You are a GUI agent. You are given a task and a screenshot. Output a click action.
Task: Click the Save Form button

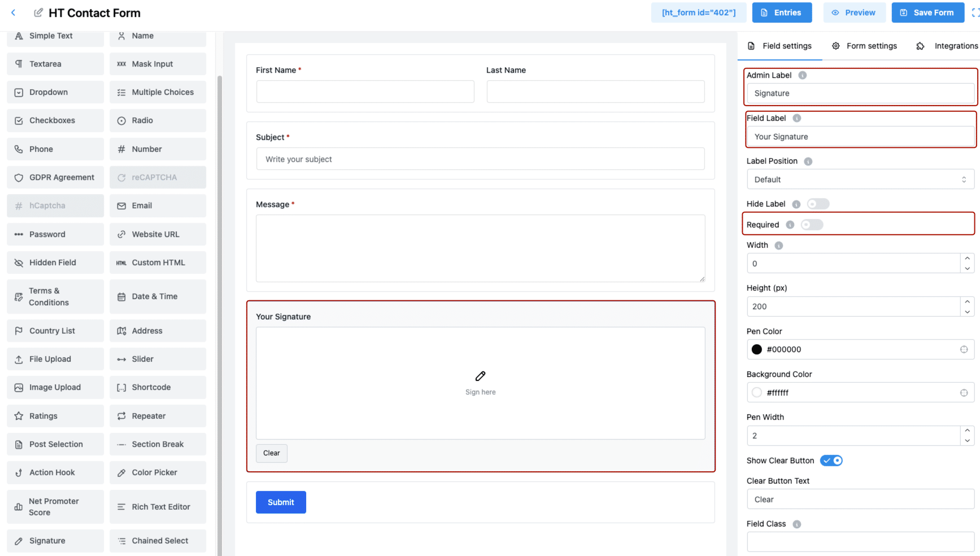tap(927, 12)
